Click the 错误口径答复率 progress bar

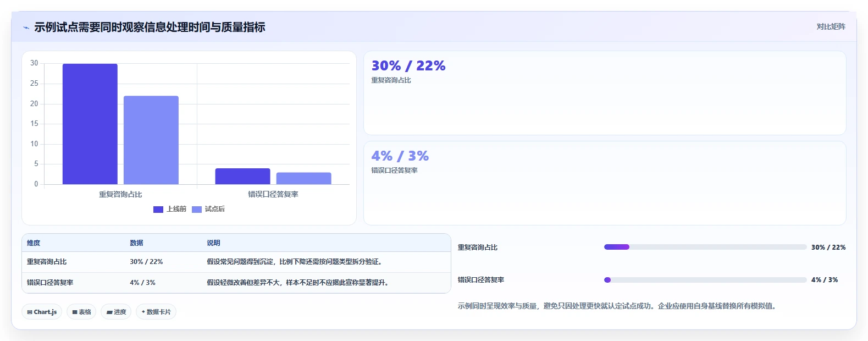click(x=705, y=280)
